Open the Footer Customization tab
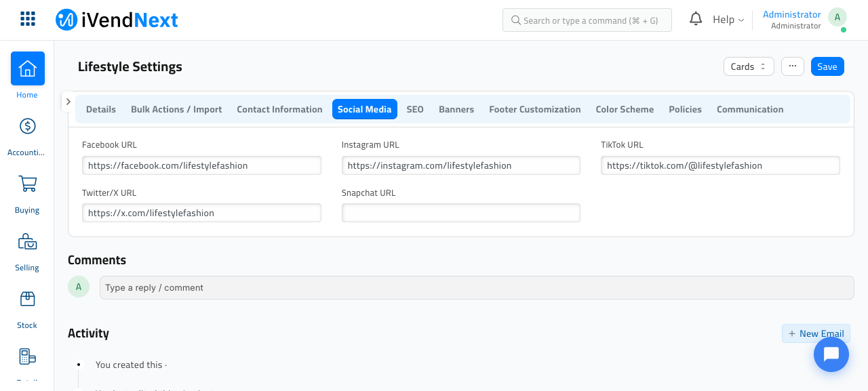Image resolution: width=868 pixels, height=391 pixels. [535, 109]
